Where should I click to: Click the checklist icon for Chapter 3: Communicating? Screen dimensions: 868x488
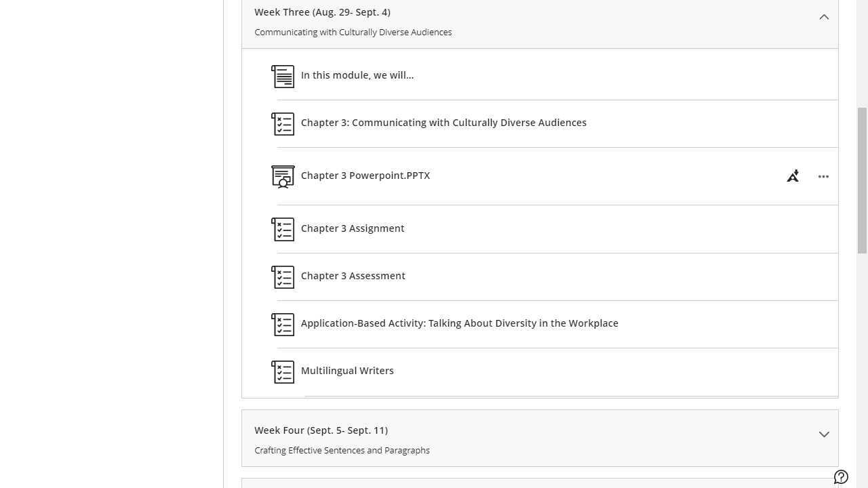283,124
